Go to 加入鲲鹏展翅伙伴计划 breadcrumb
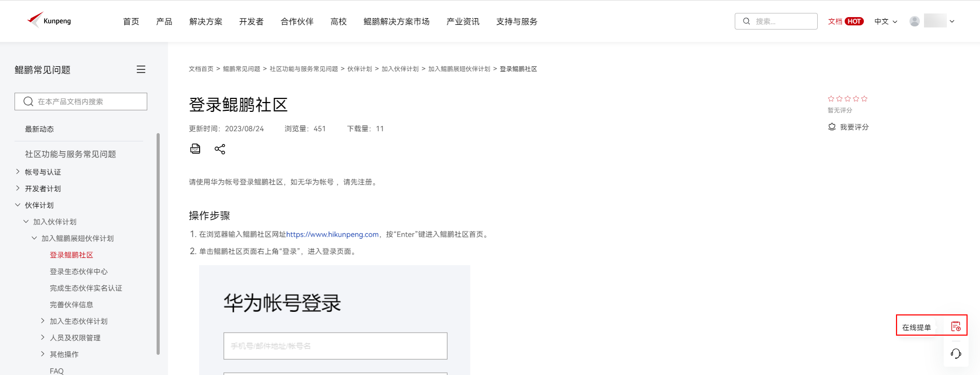 (x=459, y=69)
